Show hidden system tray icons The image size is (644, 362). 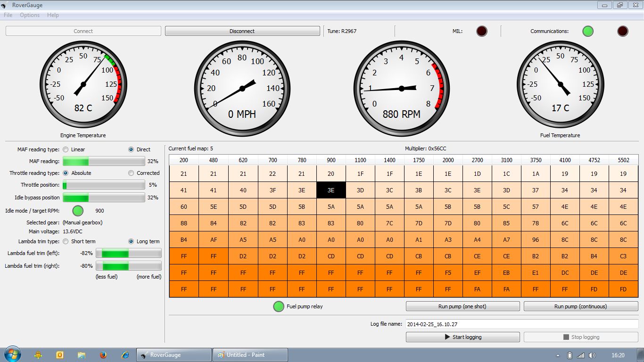558,355
